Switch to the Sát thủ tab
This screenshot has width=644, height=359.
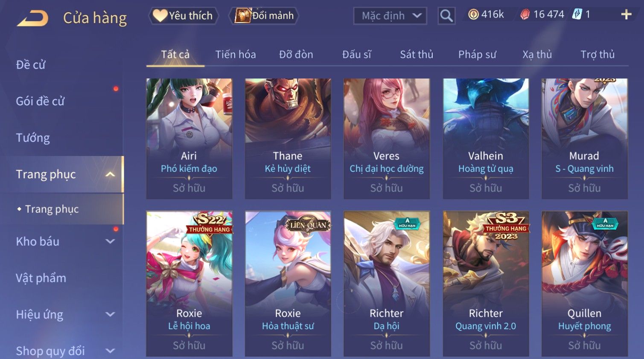[x=417, y=55]
